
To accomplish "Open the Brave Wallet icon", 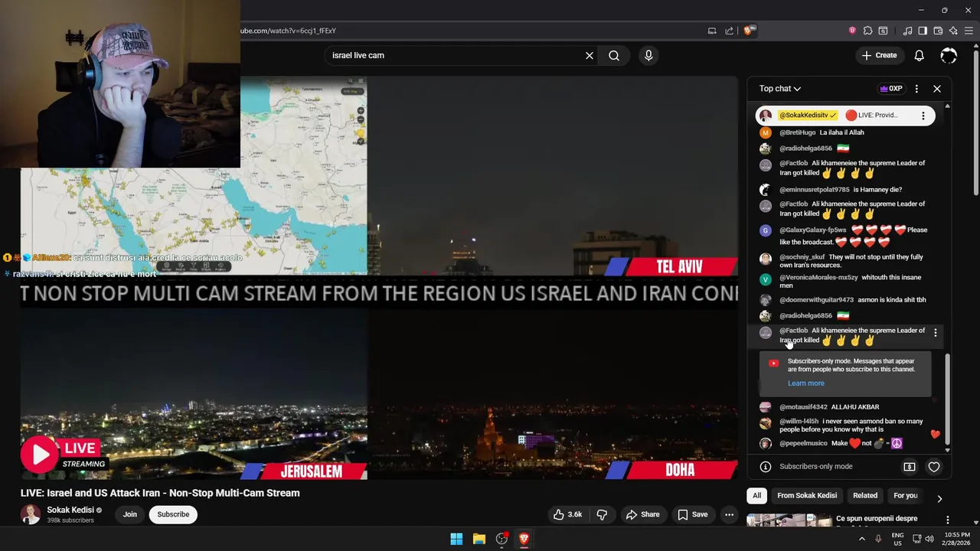I will [938, 31].
